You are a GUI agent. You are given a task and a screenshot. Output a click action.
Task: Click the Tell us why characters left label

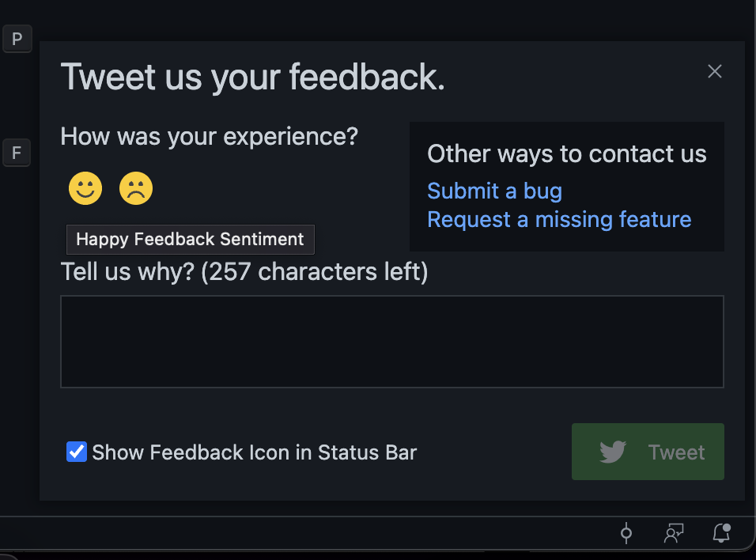click(x=244, y=272)
